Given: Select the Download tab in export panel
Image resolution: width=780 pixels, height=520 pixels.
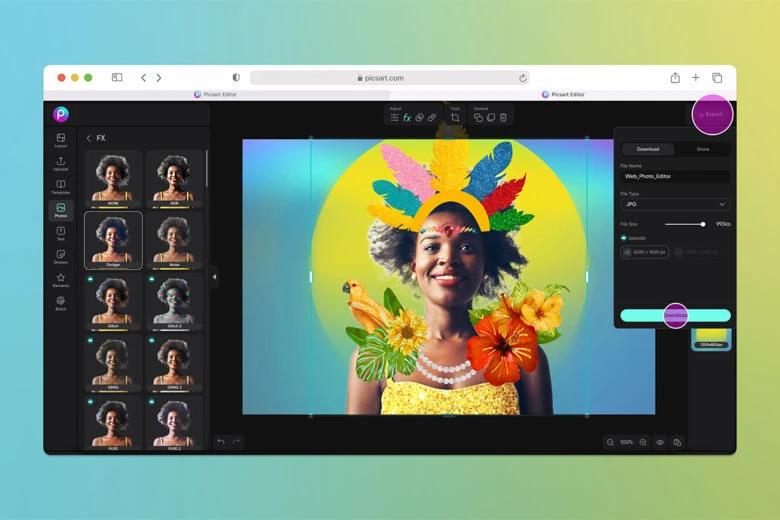Looking at the screenshot, I should coord(647,149).
